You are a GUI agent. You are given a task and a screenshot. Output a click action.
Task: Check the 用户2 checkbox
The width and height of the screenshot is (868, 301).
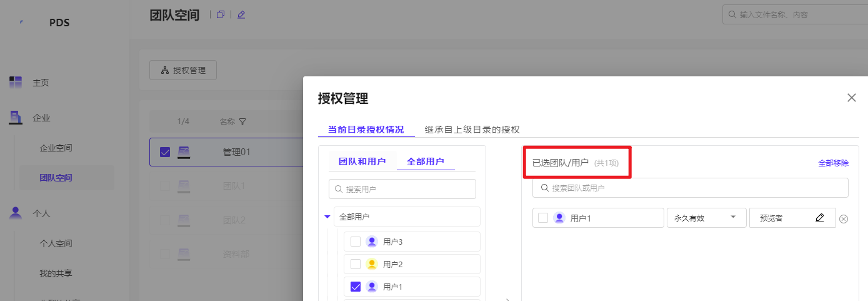[x=356, y=264]
